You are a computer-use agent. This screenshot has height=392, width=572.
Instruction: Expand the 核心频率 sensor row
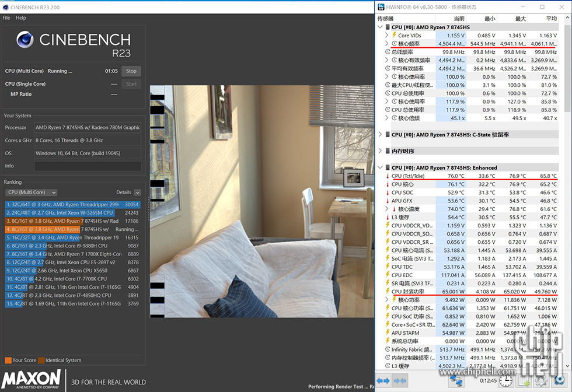(386, 43)
